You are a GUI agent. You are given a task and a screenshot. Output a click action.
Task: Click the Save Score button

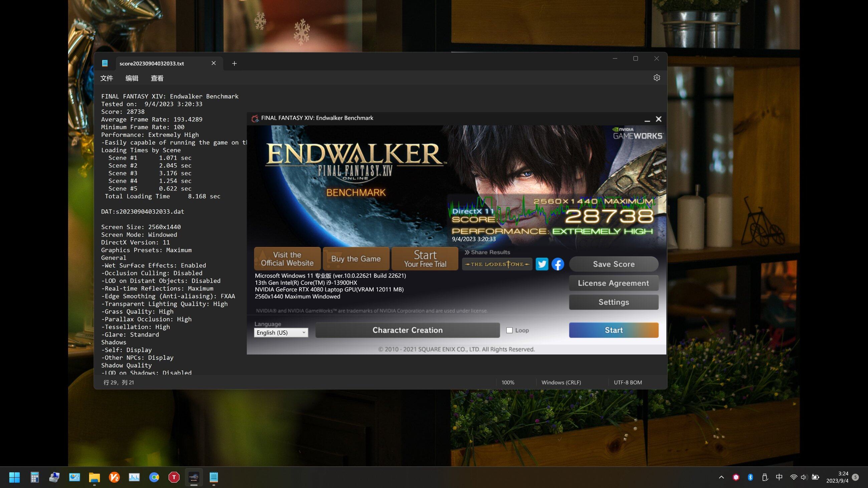coord(614,264)
